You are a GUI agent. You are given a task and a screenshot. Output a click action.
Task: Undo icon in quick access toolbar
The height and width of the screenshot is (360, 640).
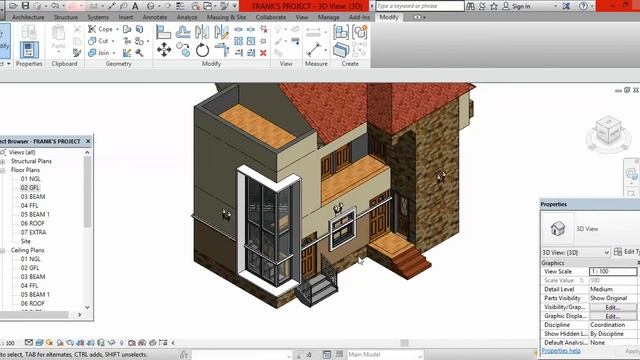pos(55,6)
